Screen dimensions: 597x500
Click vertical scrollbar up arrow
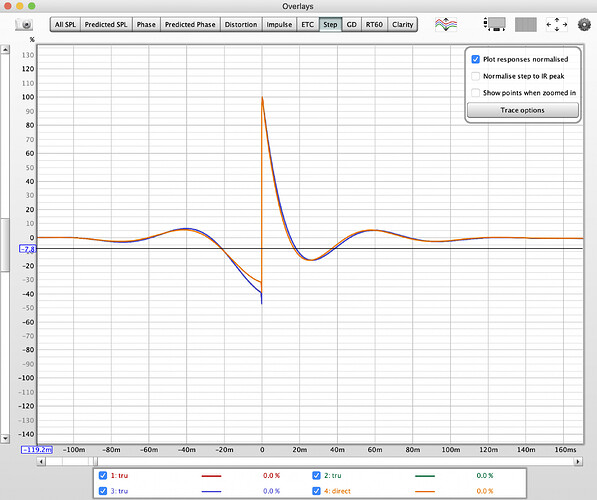point(5,50)
